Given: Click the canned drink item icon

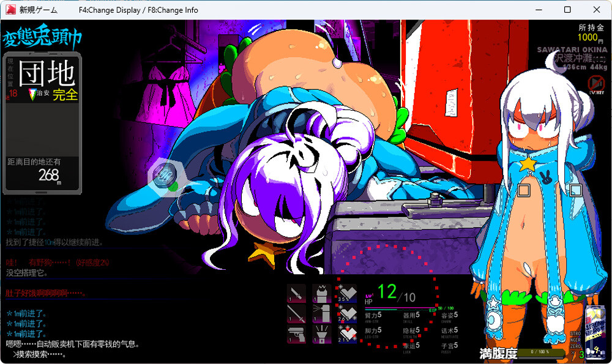Looking at the screenshot, I should [x=594, y=331].
